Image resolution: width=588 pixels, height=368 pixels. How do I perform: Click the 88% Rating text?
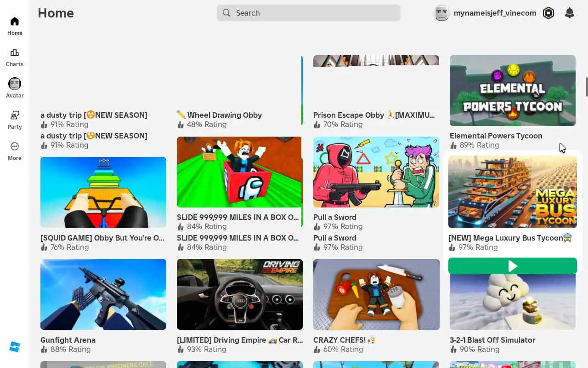70,349
